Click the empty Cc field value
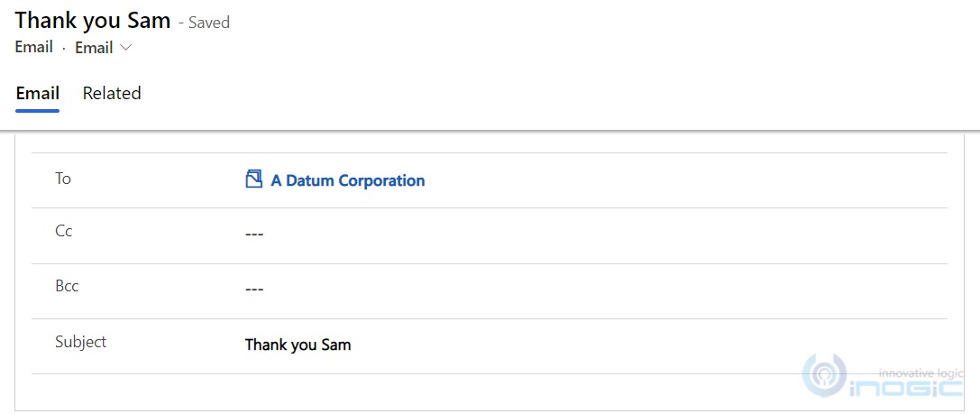This screenshot has height=414, width=980. pos(254,235)
